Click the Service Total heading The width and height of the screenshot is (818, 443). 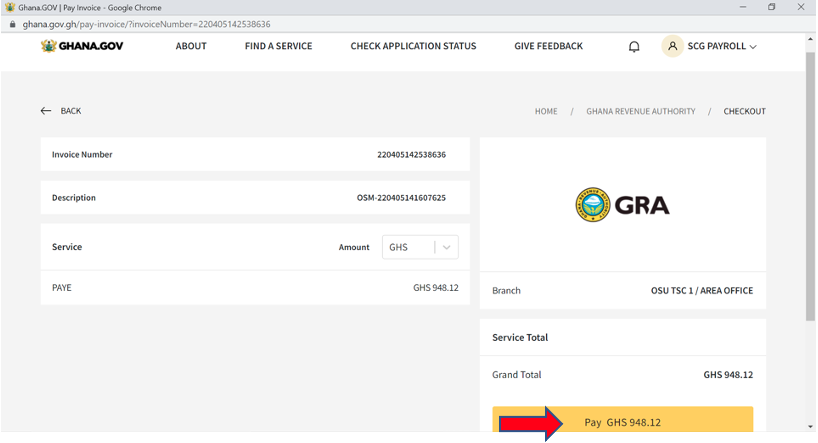click(x=520, y=338)
